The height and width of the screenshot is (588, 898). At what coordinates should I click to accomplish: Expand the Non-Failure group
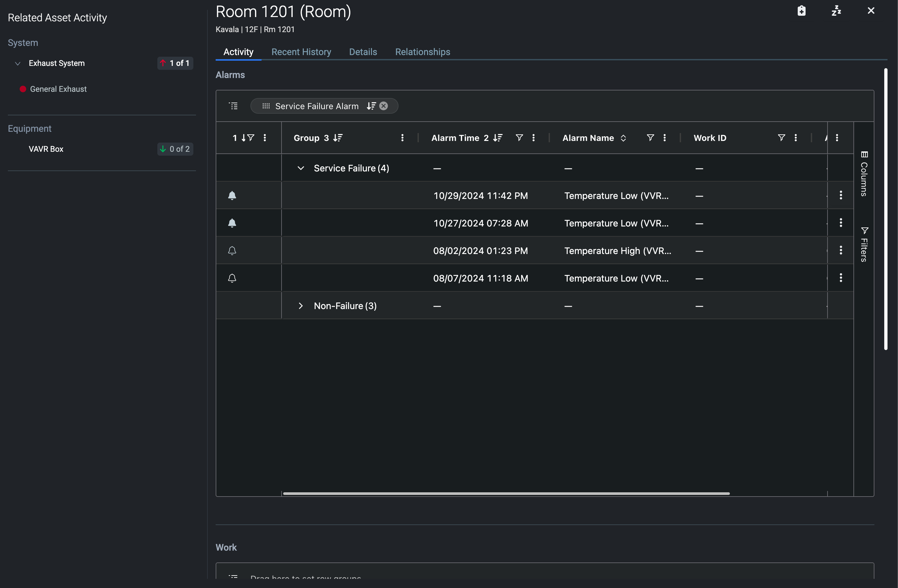point(301,306)
